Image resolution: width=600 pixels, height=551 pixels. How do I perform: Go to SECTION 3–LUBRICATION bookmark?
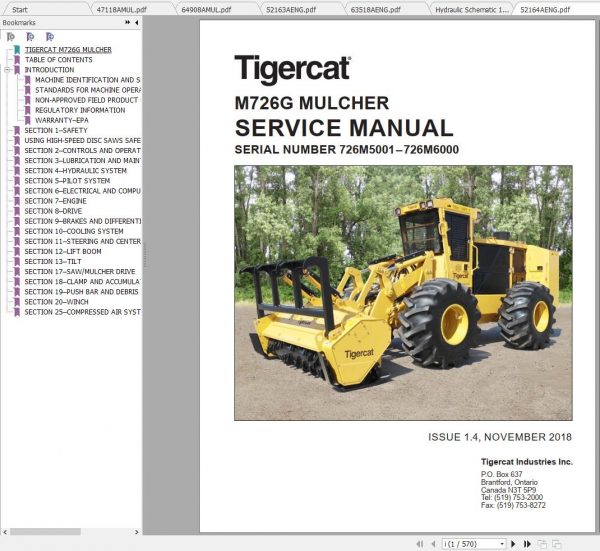pos(83,161)
